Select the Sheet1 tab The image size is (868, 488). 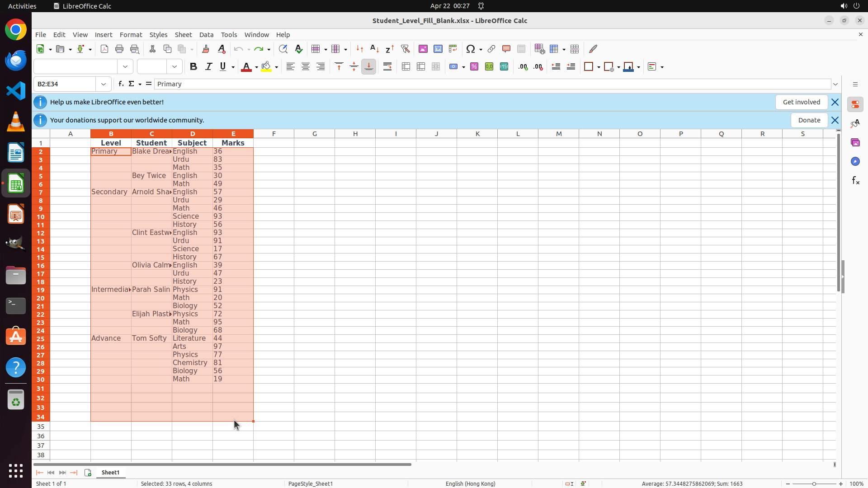(x=110, y=472)
